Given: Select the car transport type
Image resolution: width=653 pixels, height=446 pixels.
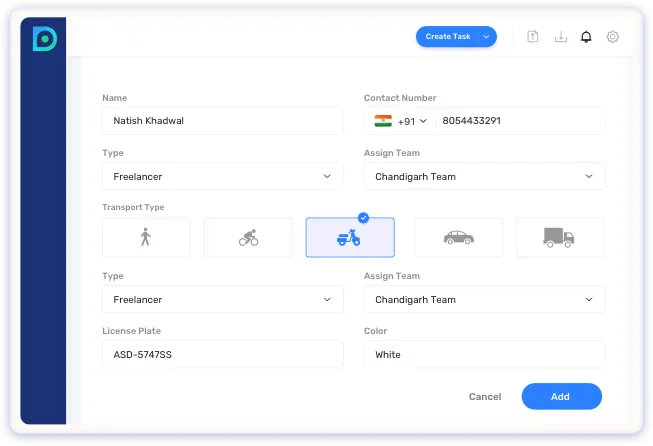Looking at the screenshot, I should coord(458,237).
